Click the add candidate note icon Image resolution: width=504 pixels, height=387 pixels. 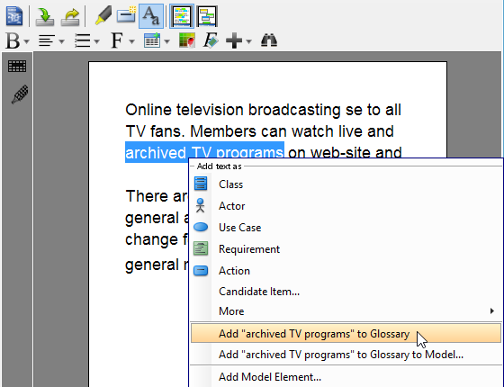126,16
